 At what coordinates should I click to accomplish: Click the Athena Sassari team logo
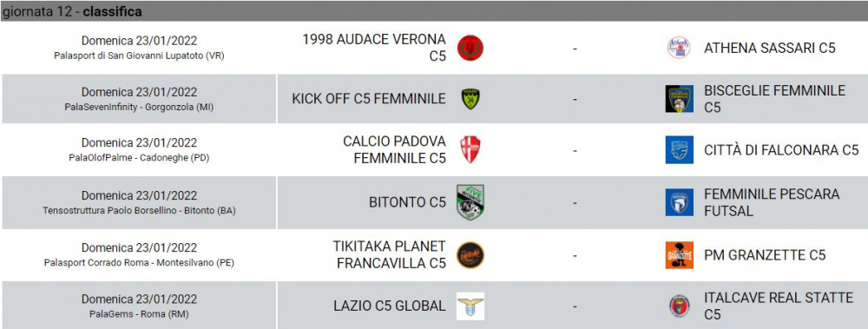click(679, 49)
